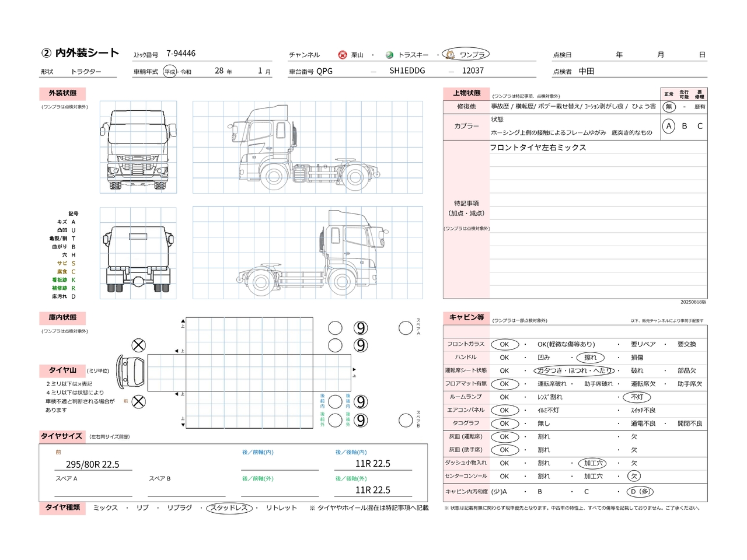Click the フロントタイヤ左右ミックス remarks line
This screenshot has height=560, width=747.
click(x=538, y=148)
